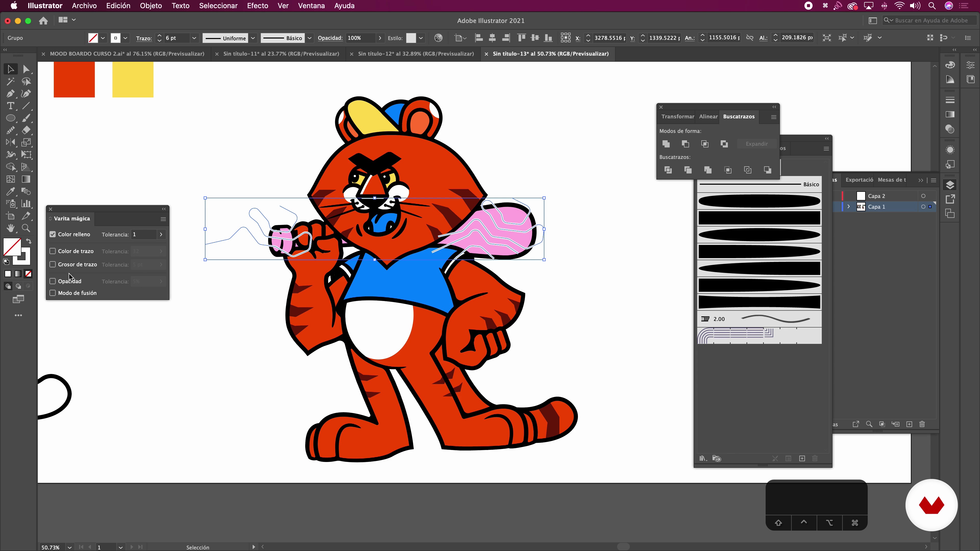Delete selected layer with trash icon
The width and height of the screenshot is (980, 551).
point(922,424)
